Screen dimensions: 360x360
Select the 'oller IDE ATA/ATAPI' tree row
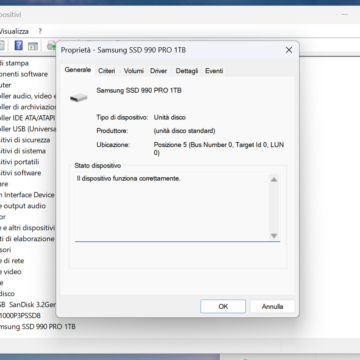[27, 118]
